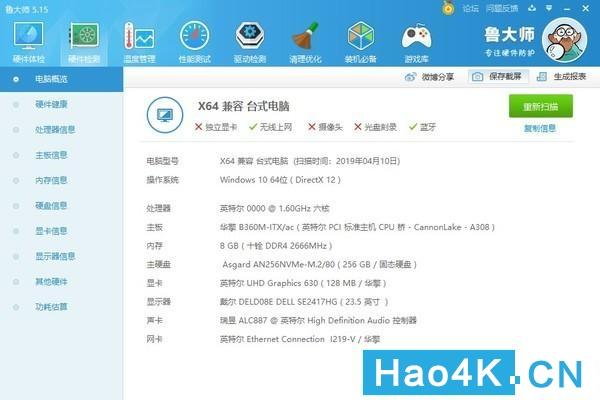Open the 论坛 forum link
The width and height of the screenshot is (600, 400).
point(470,8)
